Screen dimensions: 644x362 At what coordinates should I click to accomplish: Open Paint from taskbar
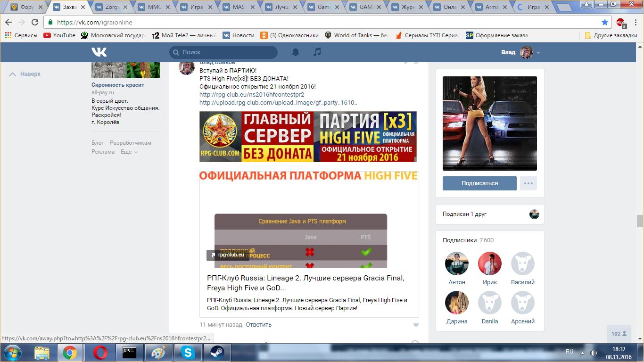tap(158, 353)
